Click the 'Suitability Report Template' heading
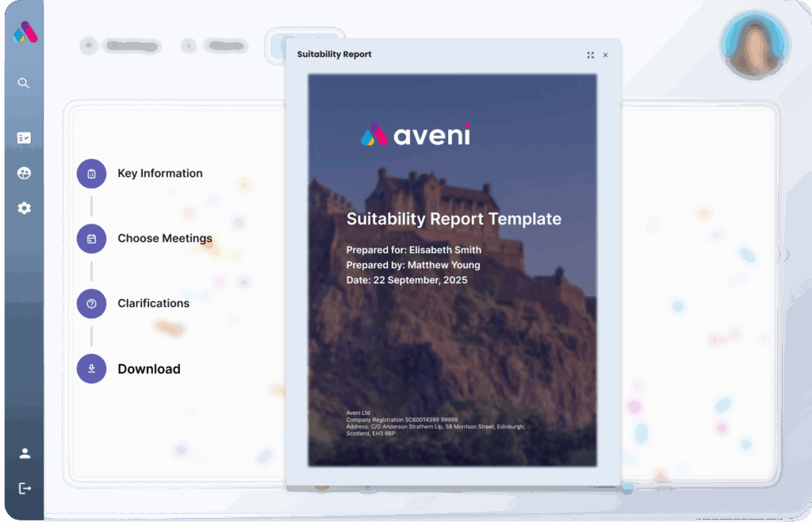The image size is (812, 522). (454, 219)
